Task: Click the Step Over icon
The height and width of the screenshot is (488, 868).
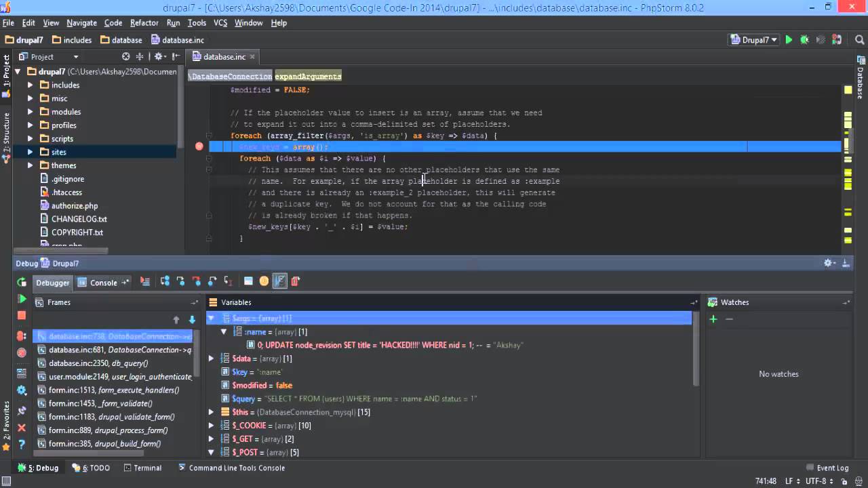Action: tap(165, 281)
